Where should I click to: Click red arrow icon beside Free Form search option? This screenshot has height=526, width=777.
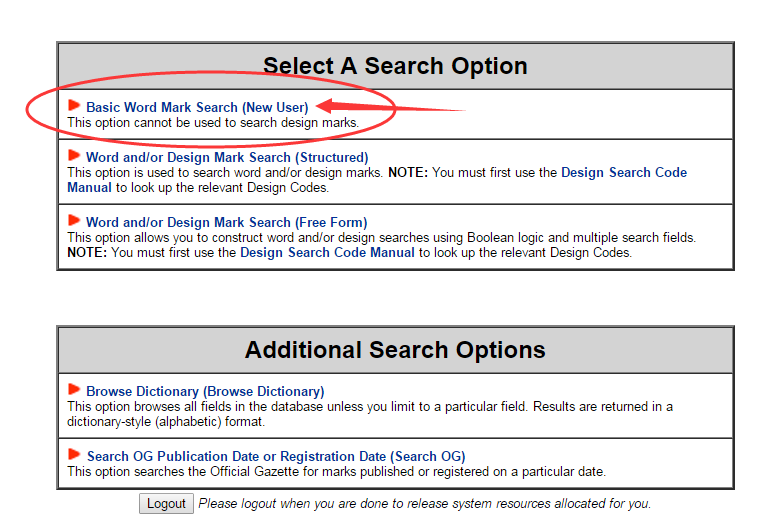[x=74, y=220]
